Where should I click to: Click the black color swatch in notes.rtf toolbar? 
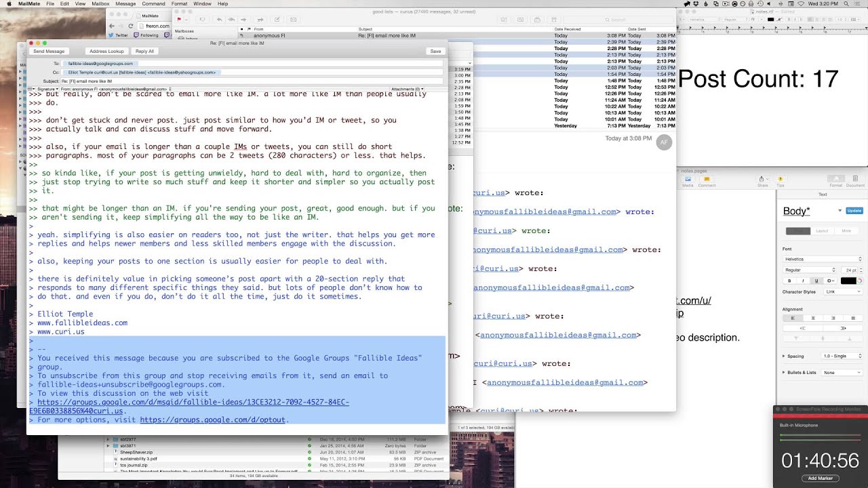(x=771, y=20)
